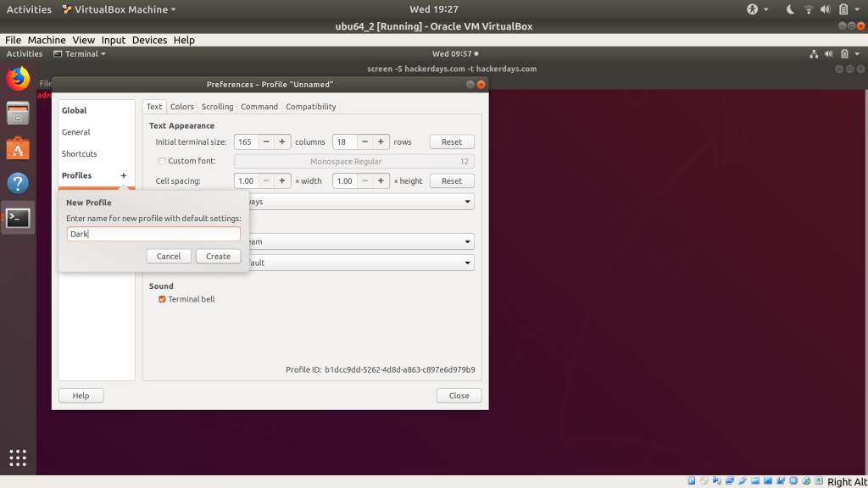Open the Terminal app from the dock
The width and height of the screenshot is (868, 488).
17,218
